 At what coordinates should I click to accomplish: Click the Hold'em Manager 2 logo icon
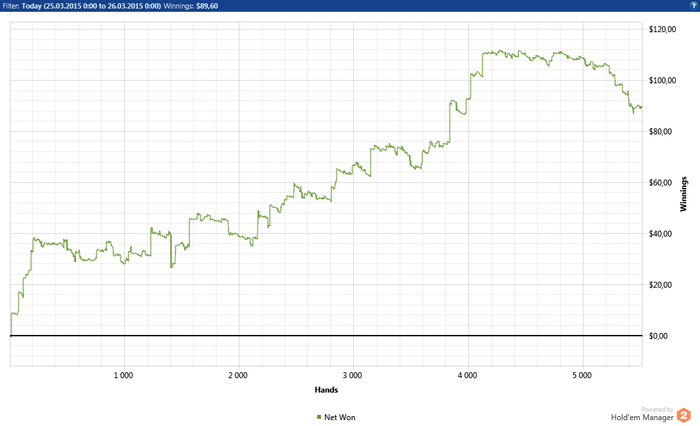(683, 415)
